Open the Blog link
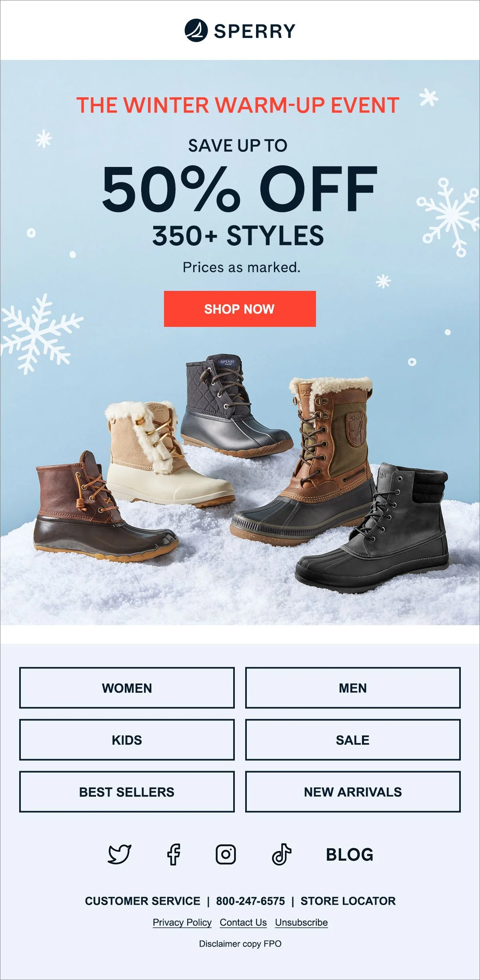Screen dimensions: 480x980 (350, 854)
